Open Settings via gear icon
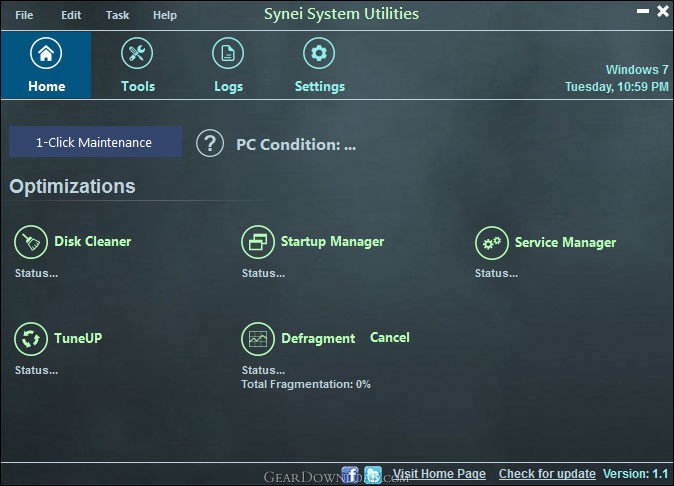The height and width of the screenshot is (486, 674). (319, 53)
